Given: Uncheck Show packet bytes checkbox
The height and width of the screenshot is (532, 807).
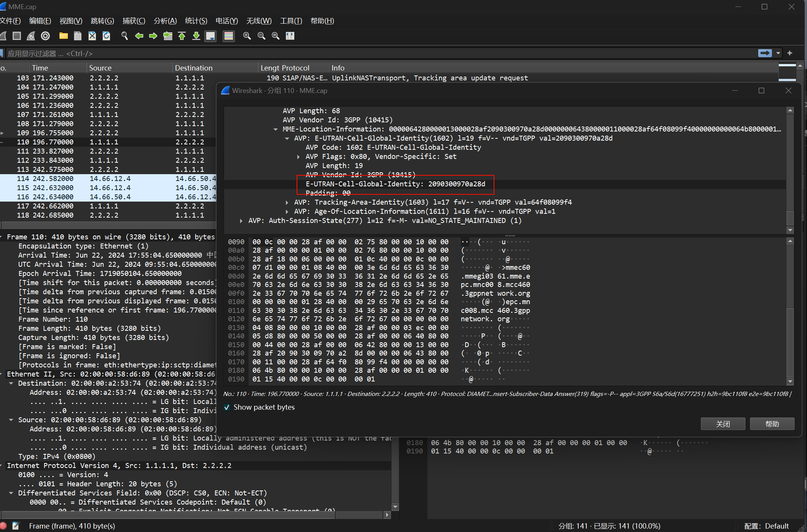Looking at the screenshot, I should [x=227, y=407].
